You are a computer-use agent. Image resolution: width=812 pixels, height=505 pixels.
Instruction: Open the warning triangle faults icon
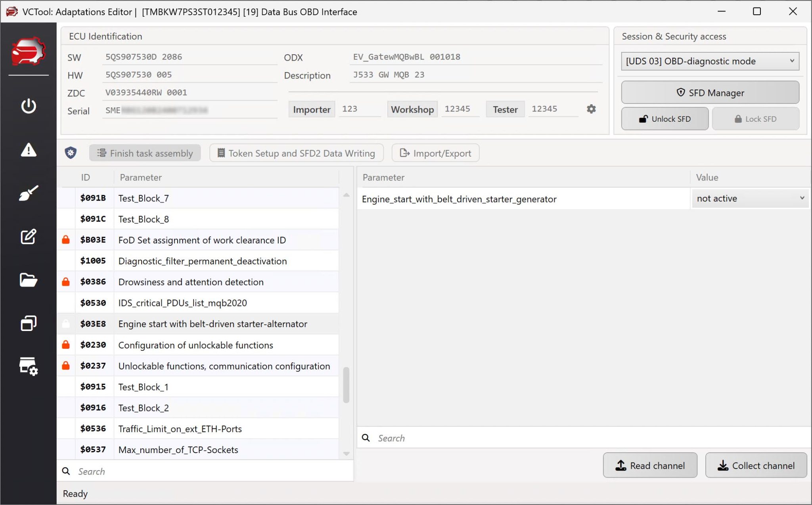click(29, 150)
